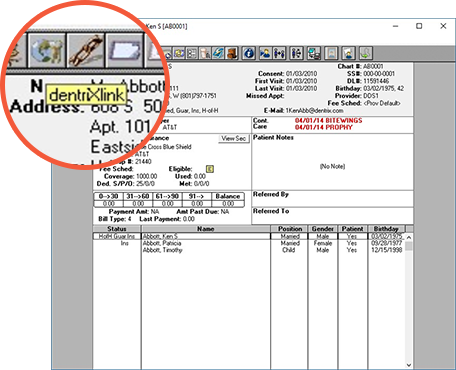Click the 0->30 aging column label
Screen dimensions: 456x370
pos(109,196)
